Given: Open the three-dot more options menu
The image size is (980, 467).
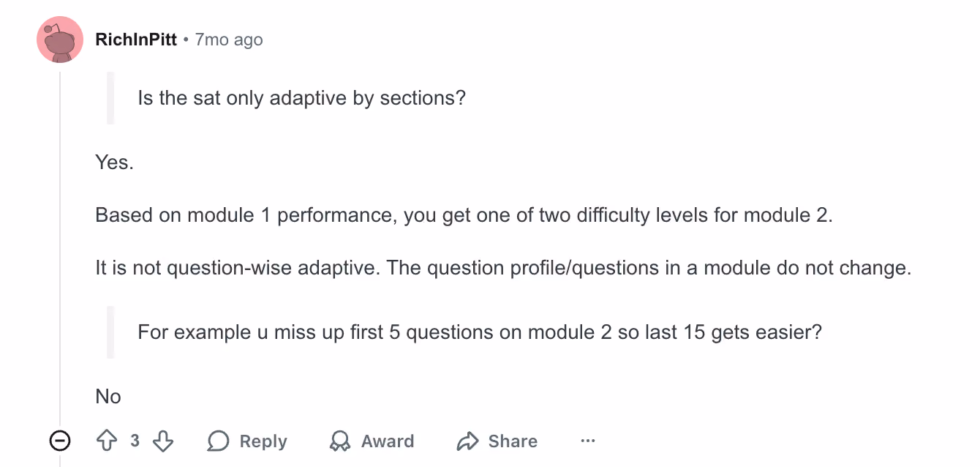Looking at the screenshot, I should pos(587,441).
